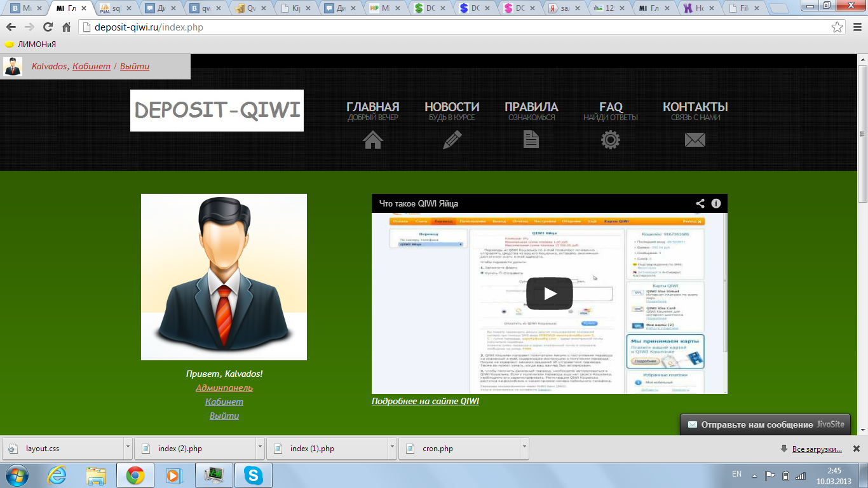The image size is (868, 488).
Task: Open Windows Media Player from the taskbar
Action: (x=173, y=475)
